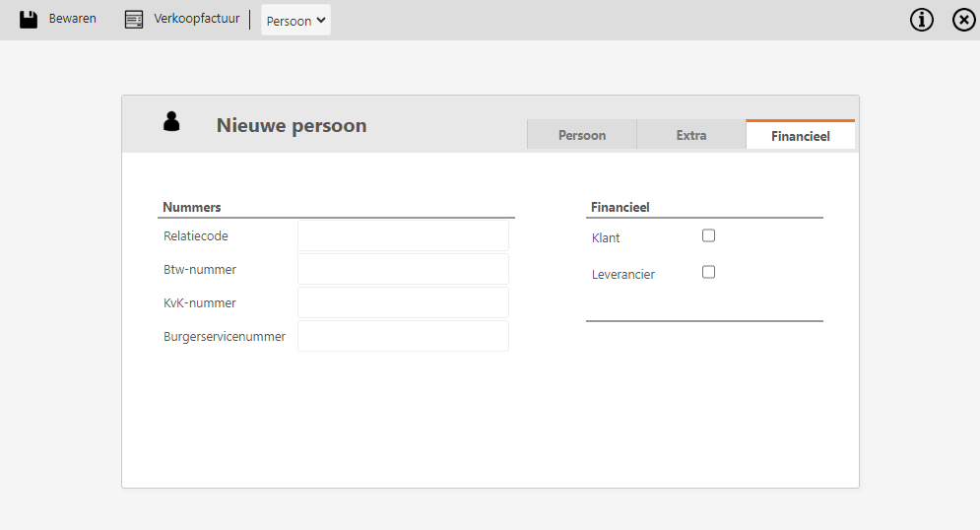The width and height of the screenshot is (980, 530).
Task: Tick the Leverancier checkbox
Action: pyautogui.click(x=708, y=272)
